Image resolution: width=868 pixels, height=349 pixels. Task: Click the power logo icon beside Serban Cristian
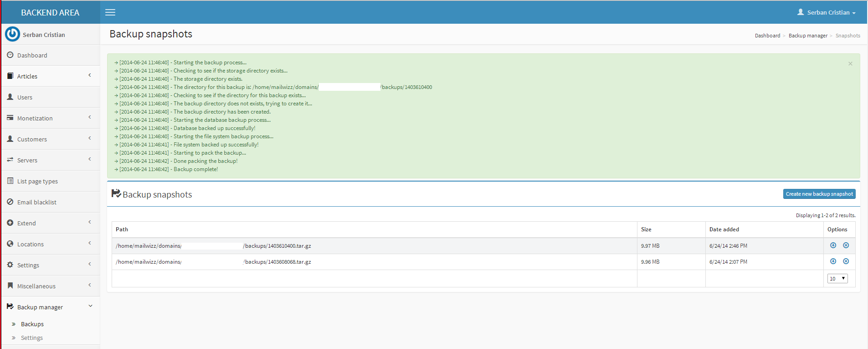(12, 34)
